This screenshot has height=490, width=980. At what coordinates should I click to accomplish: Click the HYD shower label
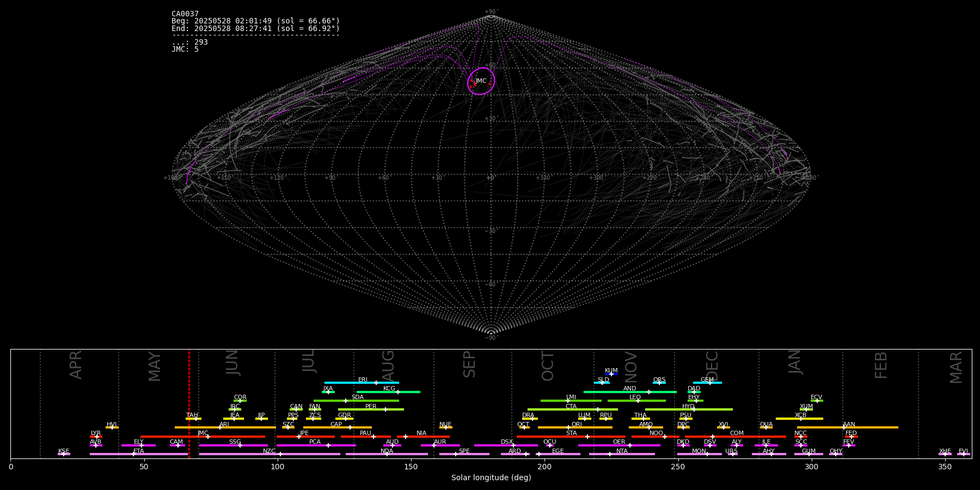(688, 407)
